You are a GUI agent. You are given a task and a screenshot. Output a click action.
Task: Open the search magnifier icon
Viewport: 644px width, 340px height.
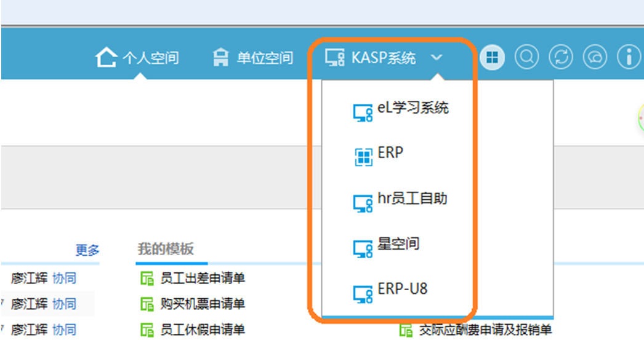pyautogui.click(x=526, y=58)
